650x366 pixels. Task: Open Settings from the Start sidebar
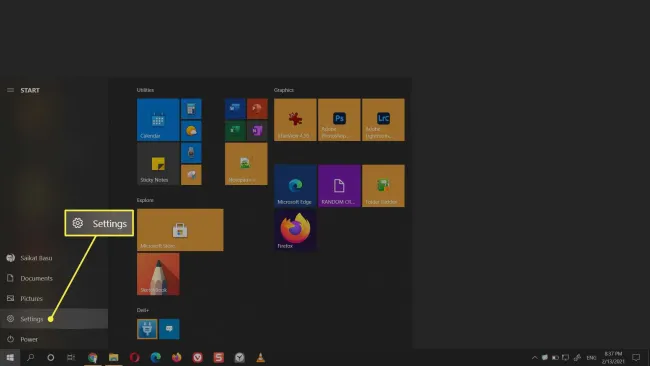tap(54, 319)
